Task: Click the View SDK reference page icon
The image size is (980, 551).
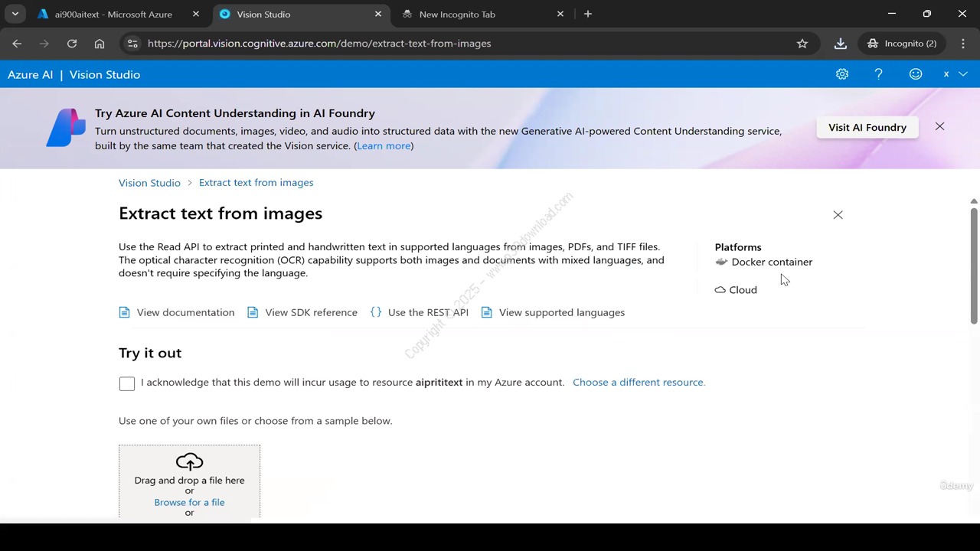Action: [253, 312]
